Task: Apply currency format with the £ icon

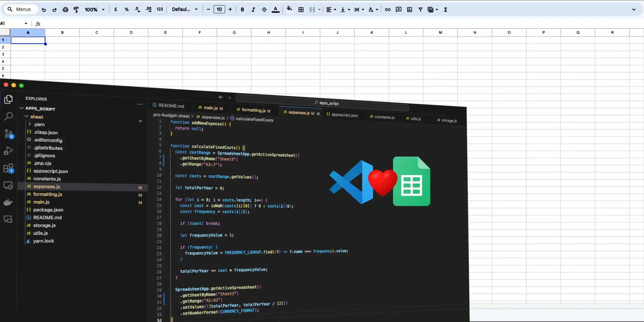Action: click(x=115, y=9)
